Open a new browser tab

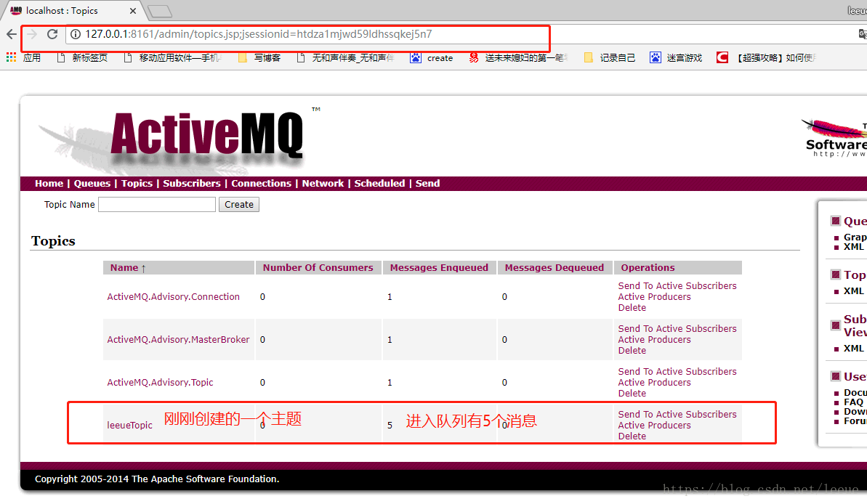[160, 11]
